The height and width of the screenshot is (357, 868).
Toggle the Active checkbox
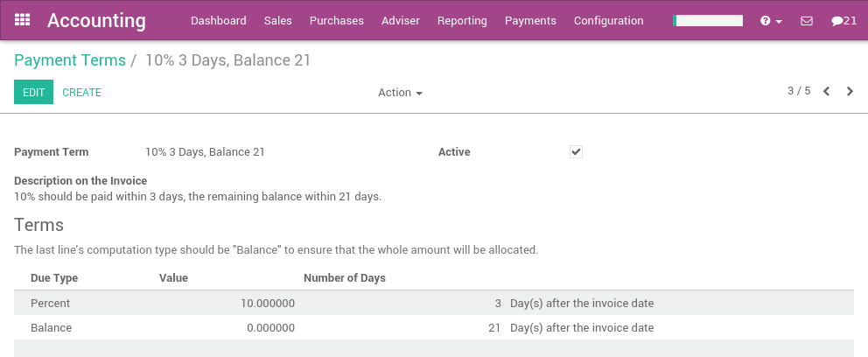(x=576, y=151)
